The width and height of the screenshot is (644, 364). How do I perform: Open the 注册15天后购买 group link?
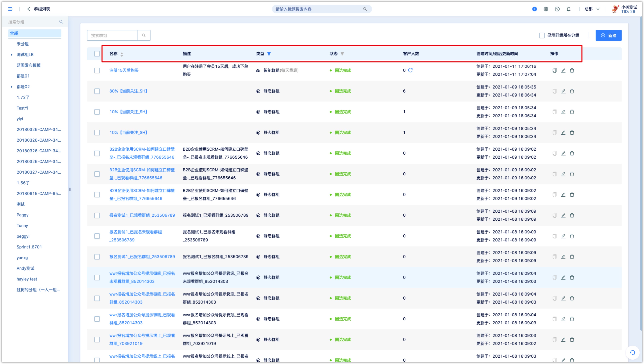point(124,71)
